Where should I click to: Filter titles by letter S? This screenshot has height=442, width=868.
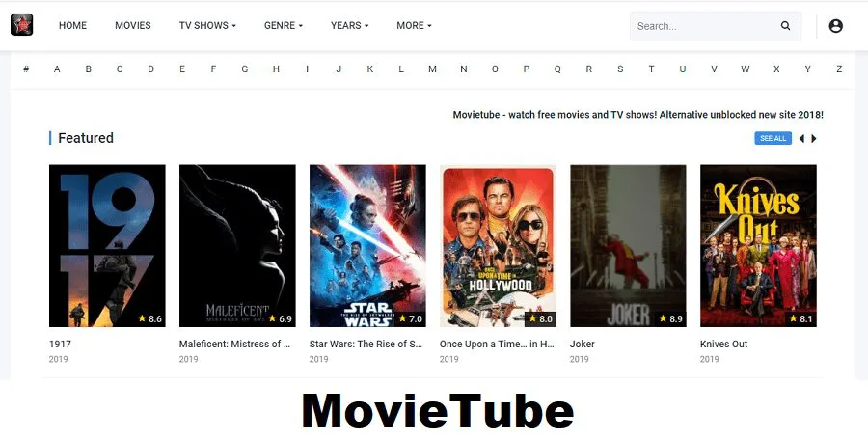(620, 69)
